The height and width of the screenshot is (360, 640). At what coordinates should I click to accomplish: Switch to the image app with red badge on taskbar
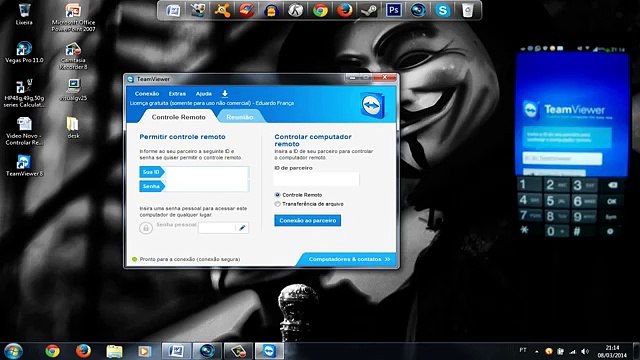click(238, 351)
